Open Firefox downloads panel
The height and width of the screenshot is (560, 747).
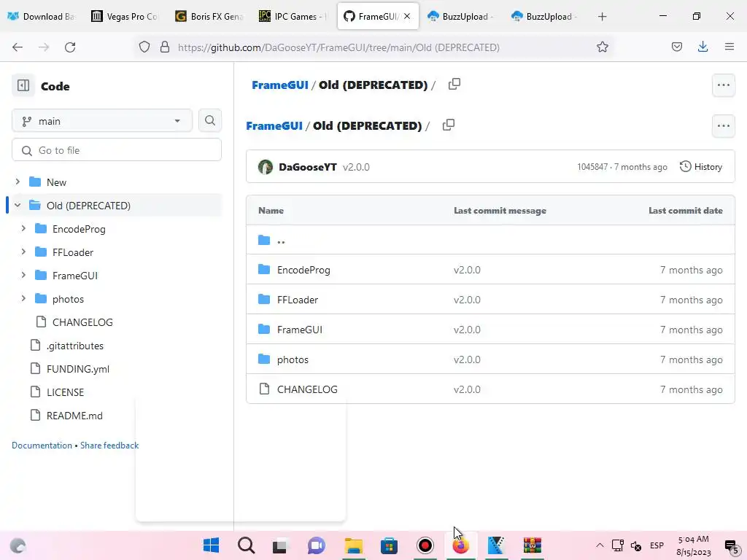tap(703, 47)
